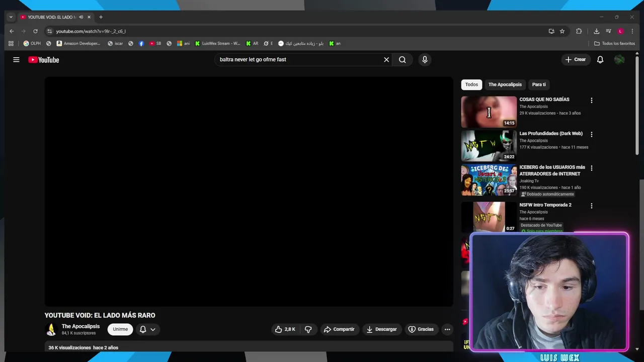Bookmark this page with star icon

562,31
